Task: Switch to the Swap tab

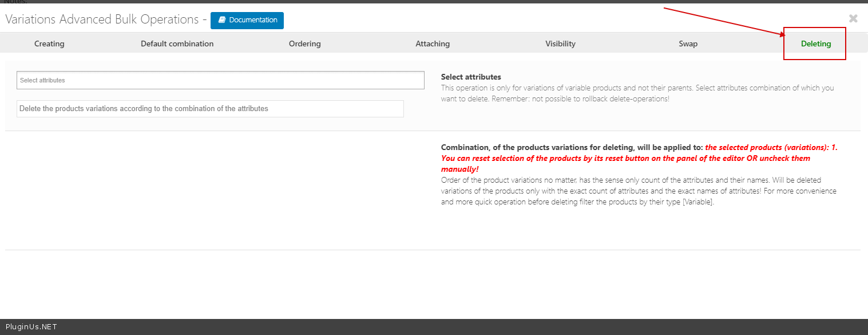Action: [x=688, y=44]
